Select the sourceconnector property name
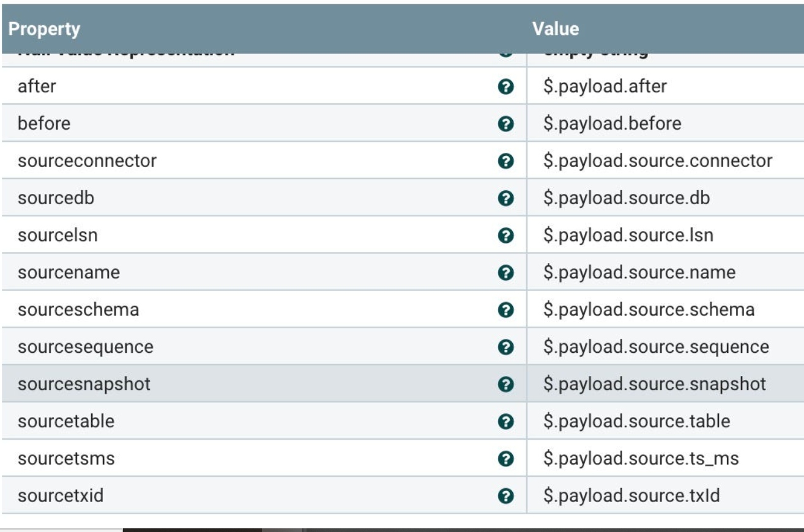This screenshot has height=532, width=804. point(87,161)
